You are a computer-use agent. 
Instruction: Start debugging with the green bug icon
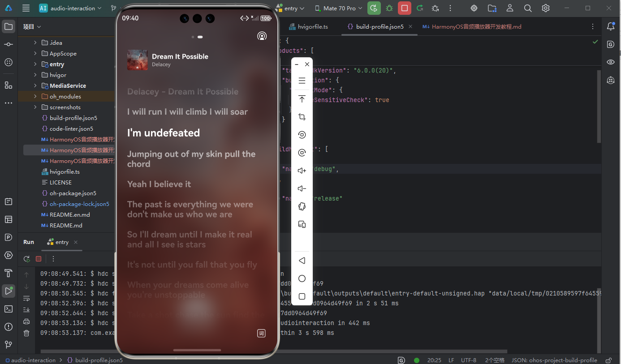[x=389, y=8]
